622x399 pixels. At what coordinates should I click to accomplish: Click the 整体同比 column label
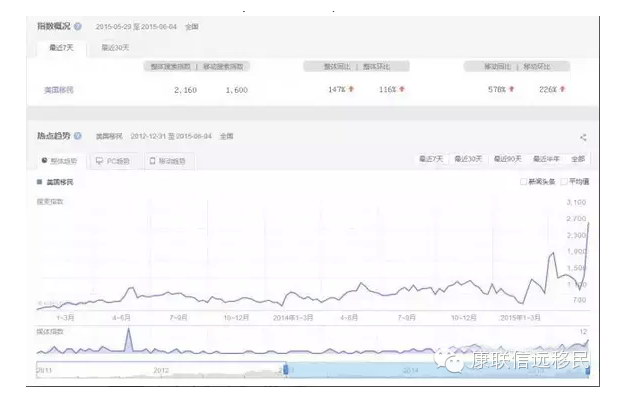click(x=337, y=67)
